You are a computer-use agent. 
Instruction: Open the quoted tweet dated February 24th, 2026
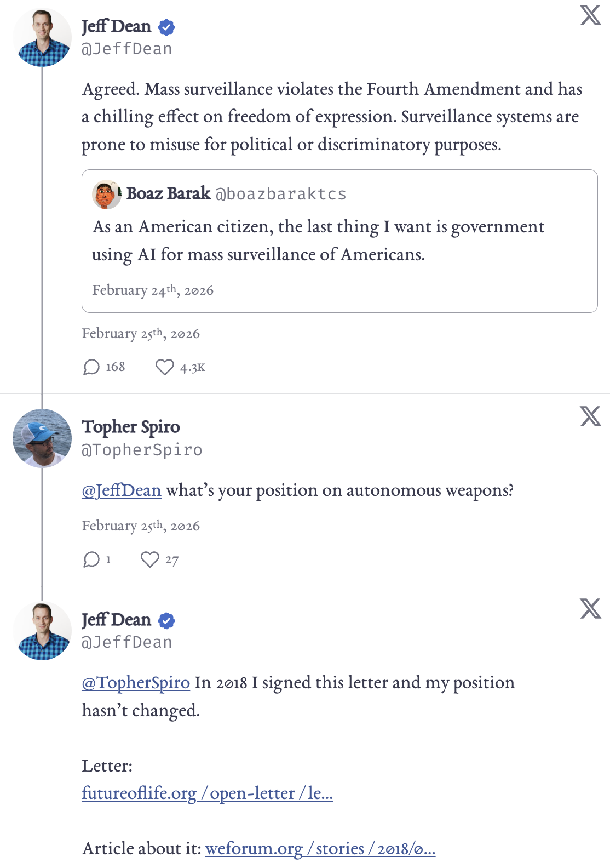(339, 241)
